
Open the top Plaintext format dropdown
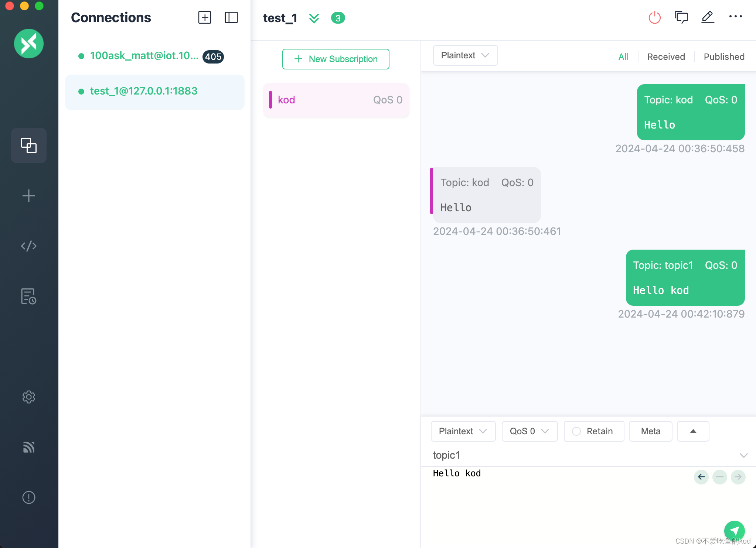[465, 55]
